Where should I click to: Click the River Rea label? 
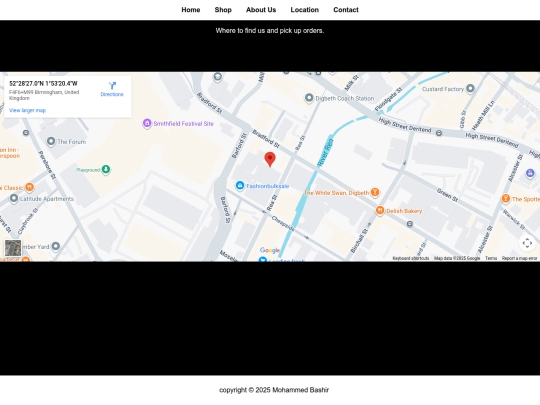pyautogui.click(x=325, y=153)
